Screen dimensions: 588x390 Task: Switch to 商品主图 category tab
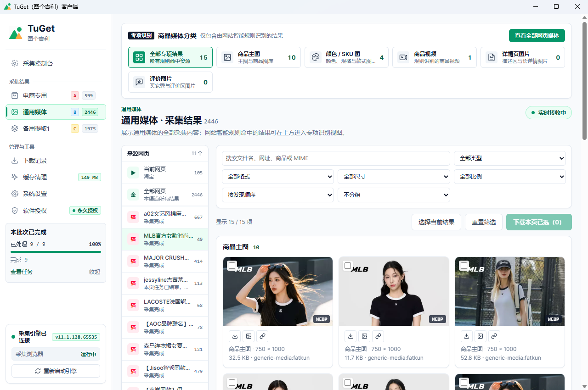coord(259,57)
